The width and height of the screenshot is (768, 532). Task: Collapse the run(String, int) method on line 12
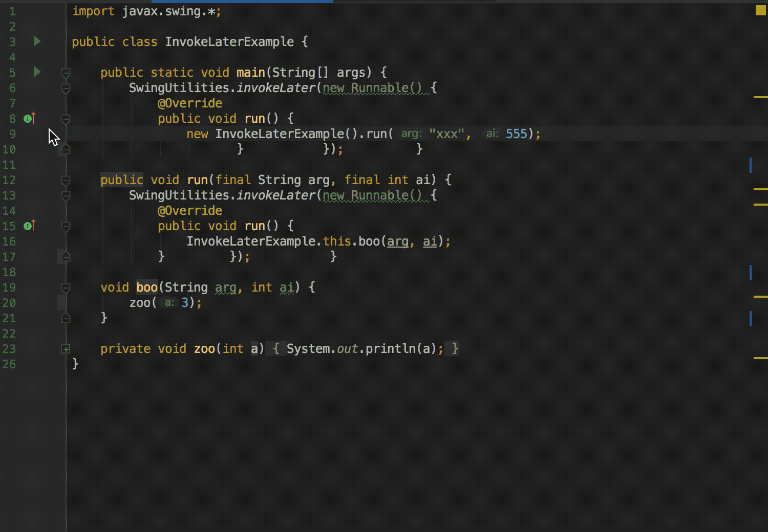pos(66,181)
